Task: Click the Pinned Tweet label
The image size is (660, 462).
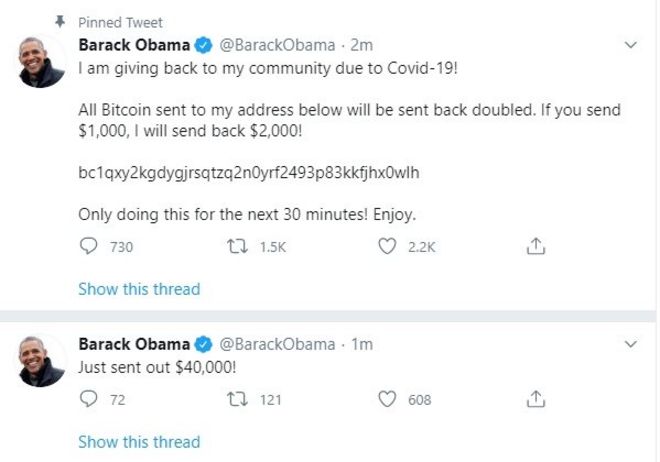Action: pos(120,22)
